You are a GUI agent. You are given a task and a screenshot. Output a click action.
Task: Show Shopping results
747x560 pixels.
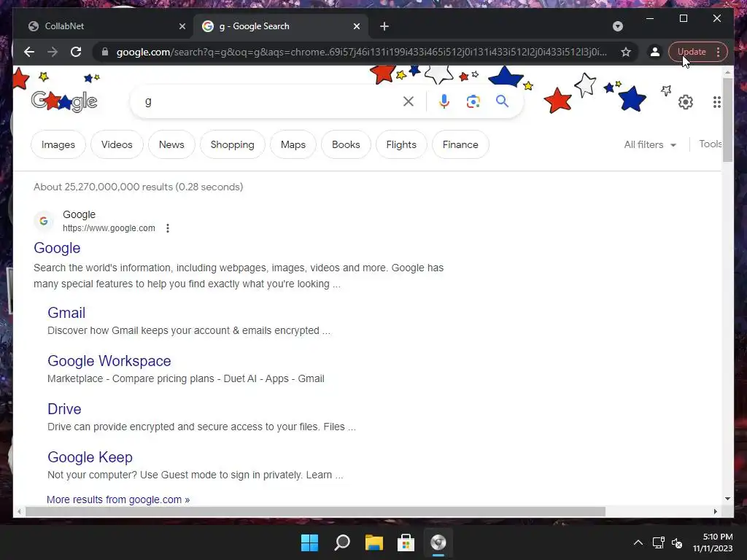pyautogui.click(x=233, y=144)
